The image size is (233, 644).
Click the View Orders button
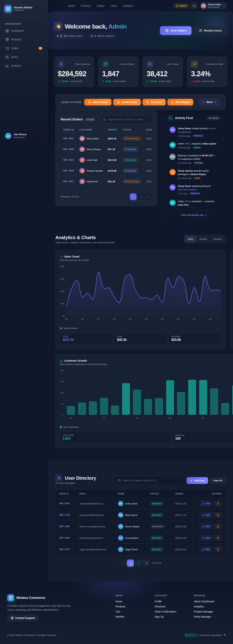[176, 31]
